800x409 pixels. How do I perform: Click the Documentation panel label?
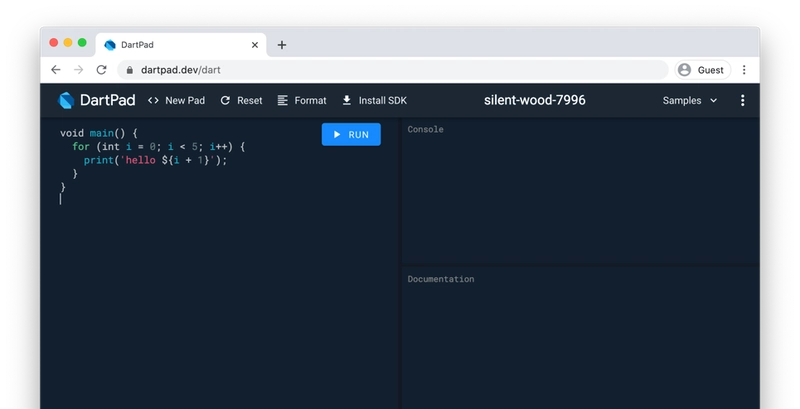point(441,279)
